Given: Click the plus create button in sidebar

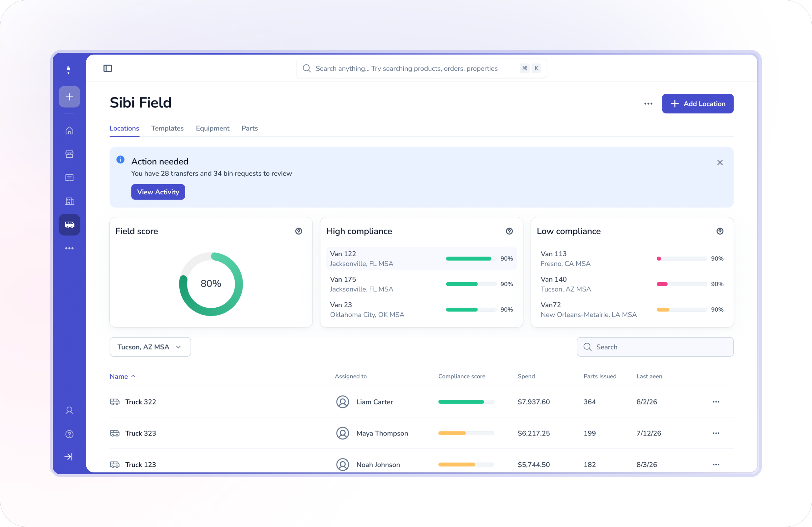Looking at the screenshot, I should click(69, 97).
